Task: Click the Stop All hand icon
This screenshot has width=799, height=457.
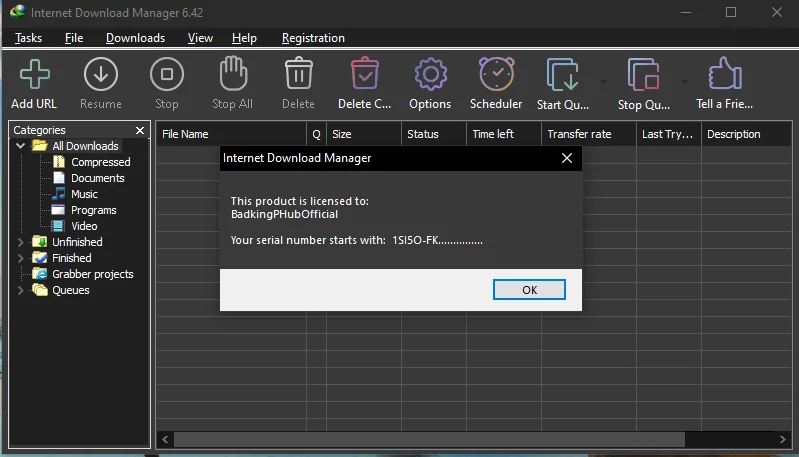Action: coord(233,73)
